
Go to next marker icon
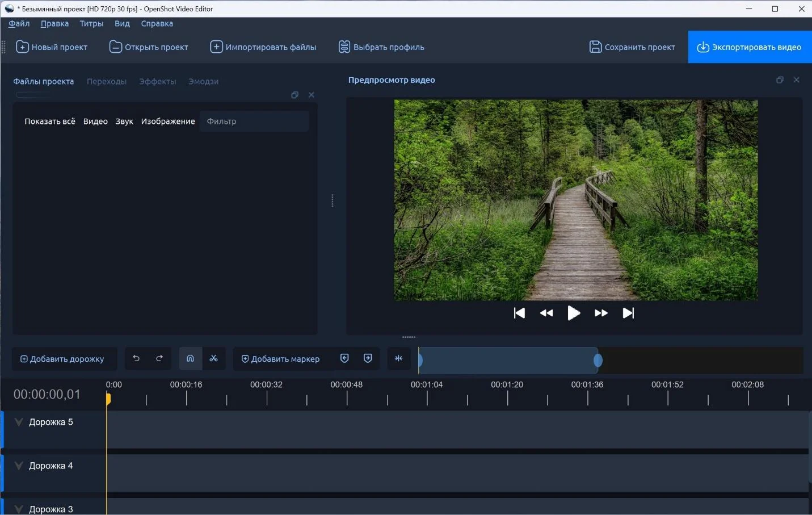pyautogui.click(x=368, y=358)
